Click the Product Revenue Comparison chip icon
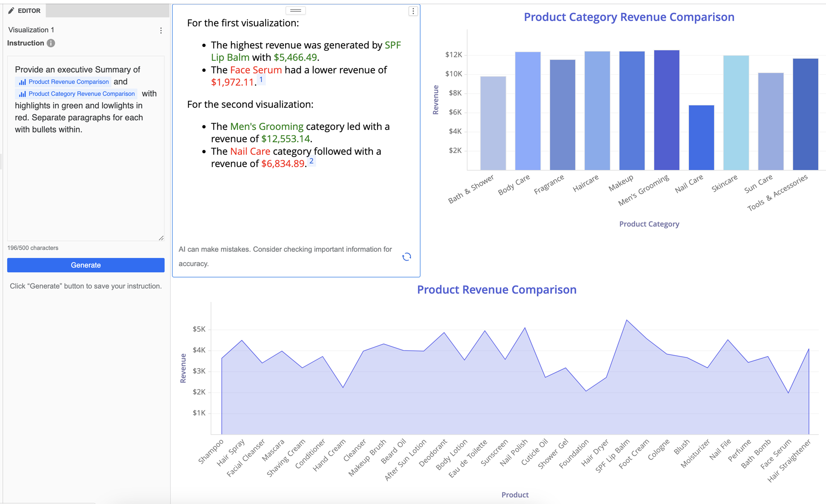This screenshot has width=826, height=504. [22, 82]
